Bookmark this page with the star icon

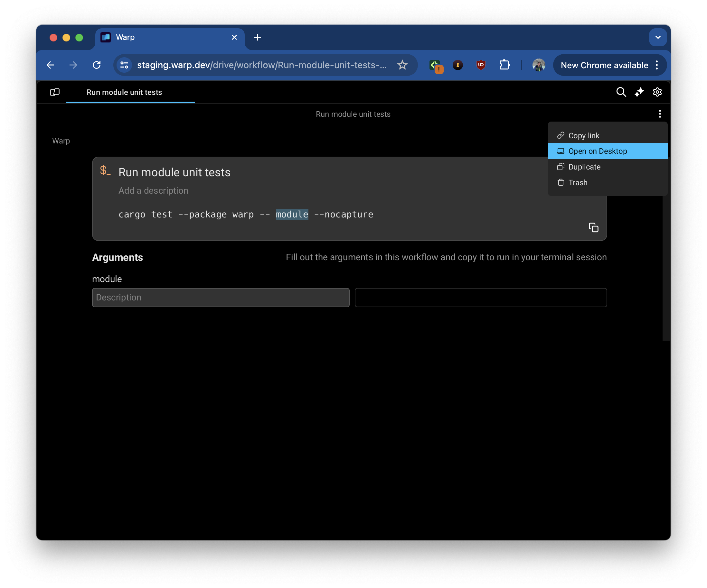coord(402,65)
